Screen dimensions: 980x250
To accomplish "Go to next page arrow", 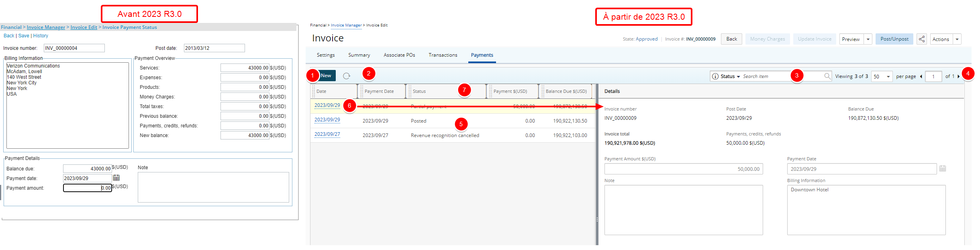I will click(959, 76).
